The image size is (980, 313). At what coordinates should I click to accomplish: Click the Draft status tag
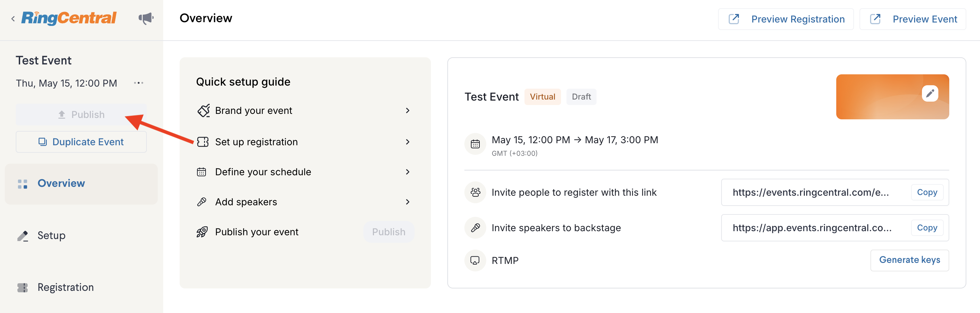(x=581, y=96)
